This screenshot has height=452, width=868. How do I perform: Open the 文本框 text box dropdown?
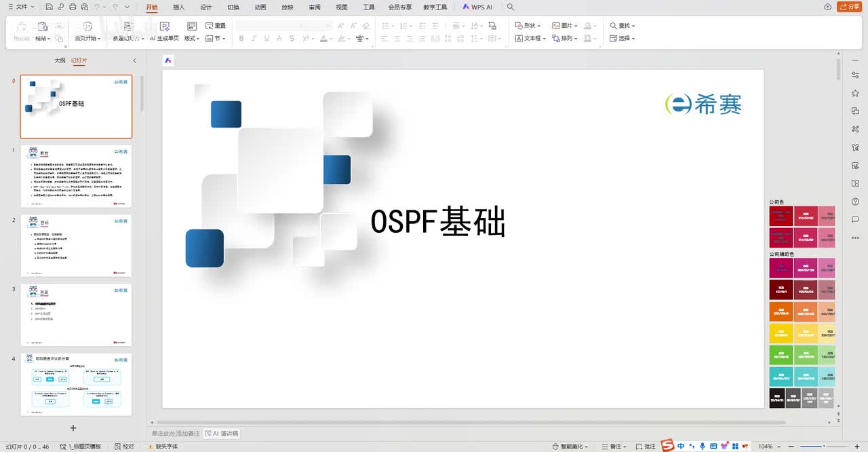point(530,39)
